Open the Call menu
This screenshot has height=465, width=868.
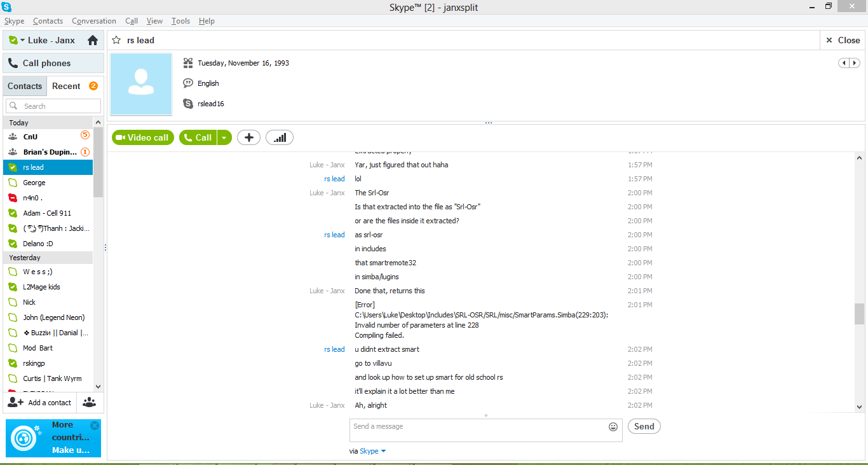[x=132, y=21]
